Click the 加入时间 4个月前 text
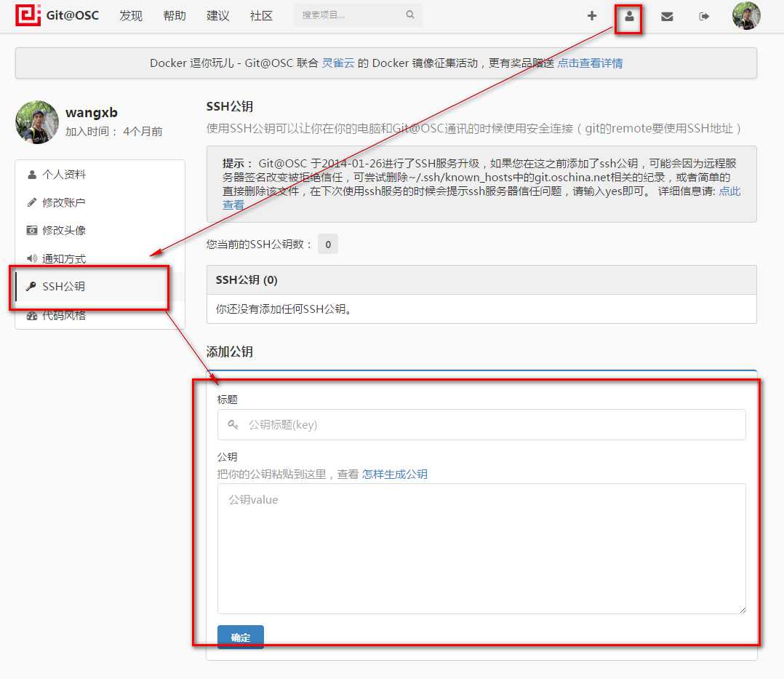Viewport: 784px width, 679px height. pos(114,132)
